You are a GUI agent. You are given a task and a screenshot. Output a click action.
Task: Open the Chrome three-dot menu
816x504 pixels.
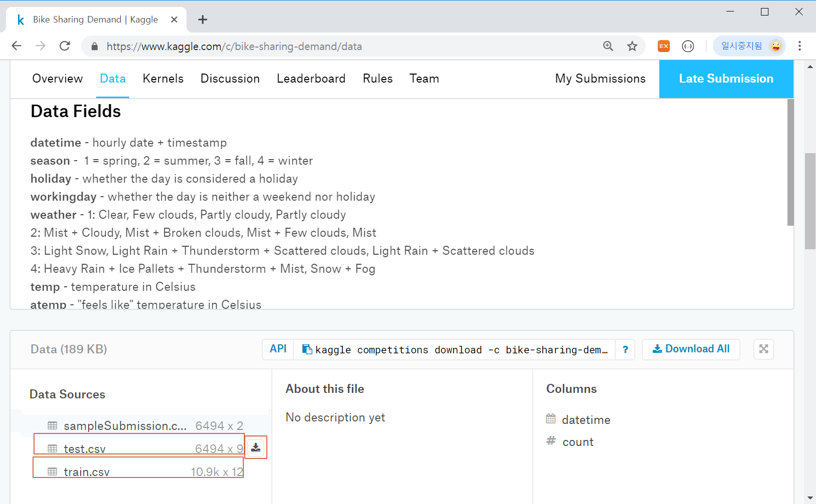click(x=799, y=47)
